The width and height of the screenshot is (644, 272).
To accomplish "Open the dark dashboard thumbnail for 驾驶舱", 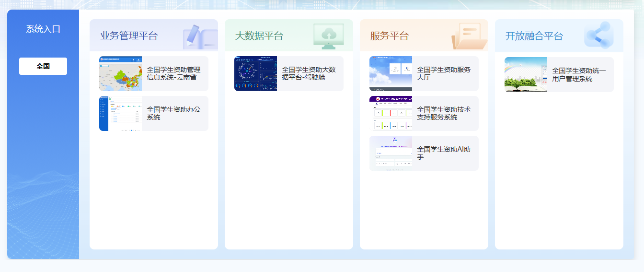I will tap(255, 73).
